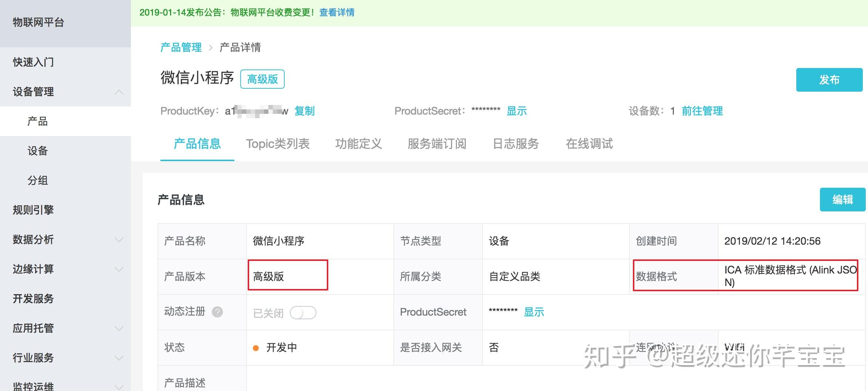The image size is (868, 391).
Task: Open 设备 under 设备管理 in sidebar
Action: point(37,151)
